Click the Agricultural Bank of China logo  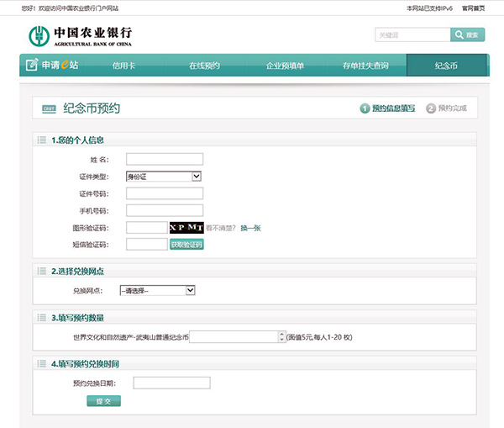[x=81, y=36]
